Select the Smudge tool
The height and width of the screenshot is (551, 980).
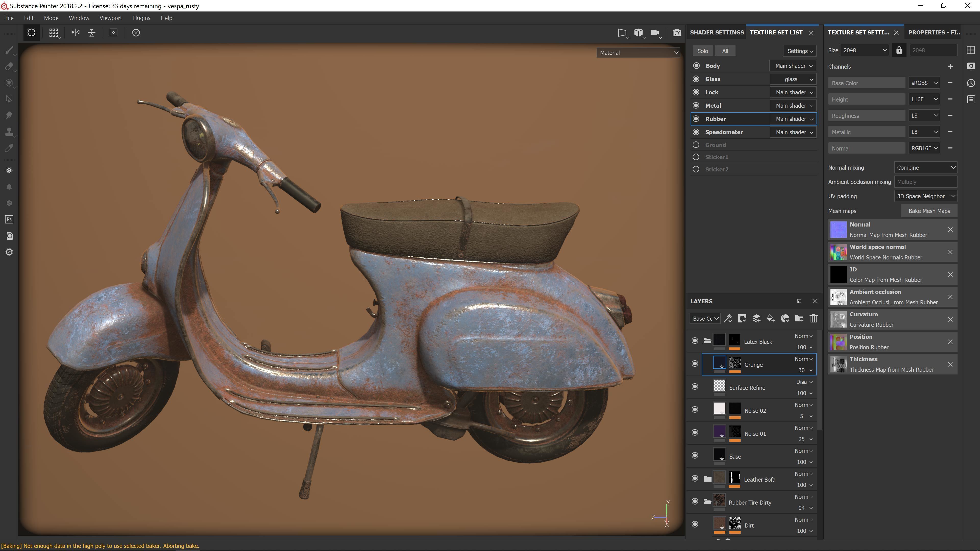(x=9, y=115)
